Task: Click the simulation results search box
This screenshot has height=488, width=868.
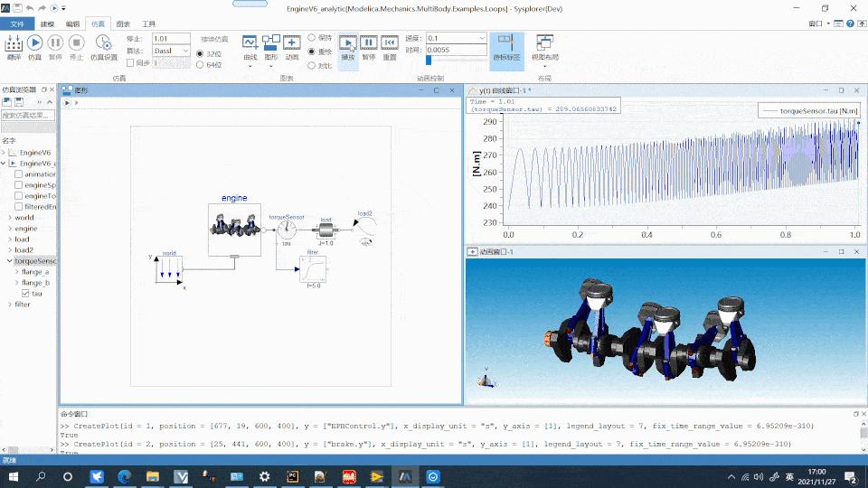Action: (x=28, y=115)
